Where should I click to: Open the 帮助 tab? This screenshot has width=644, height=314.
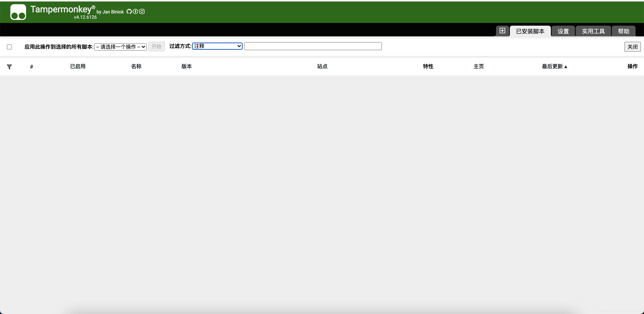(x=623, y=31)
